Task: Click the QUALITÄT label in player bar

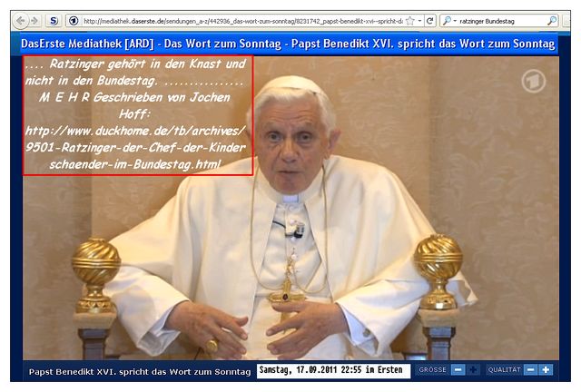Action: pos(504,370)
